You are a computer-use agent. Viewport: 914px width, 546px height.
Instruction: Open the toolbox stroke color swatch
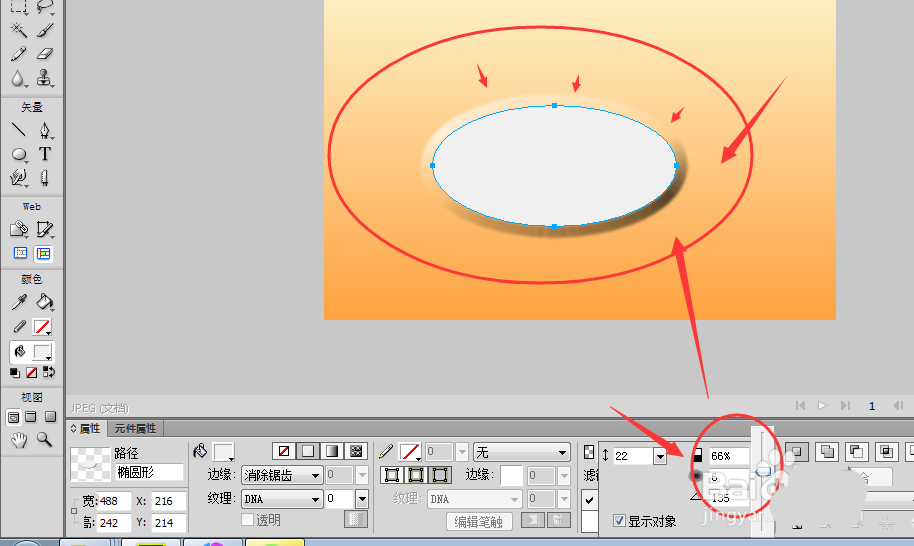coord(43,327)
